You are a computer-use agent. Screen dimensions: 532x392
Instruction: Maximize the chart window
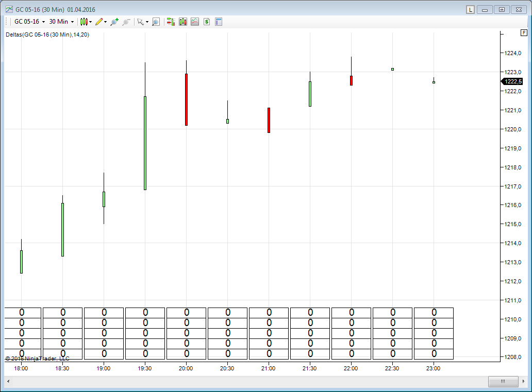click(x=502, y=10)
